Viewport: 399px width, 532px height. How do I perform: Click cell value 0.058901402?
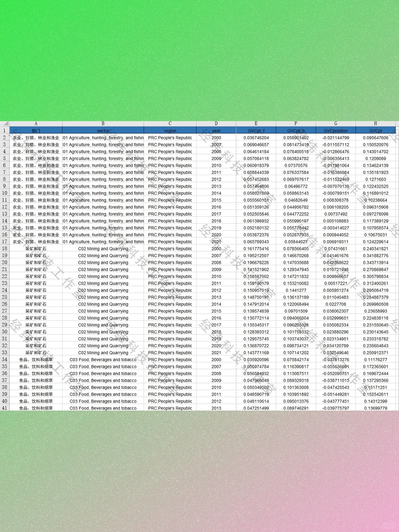coord(296,137)
